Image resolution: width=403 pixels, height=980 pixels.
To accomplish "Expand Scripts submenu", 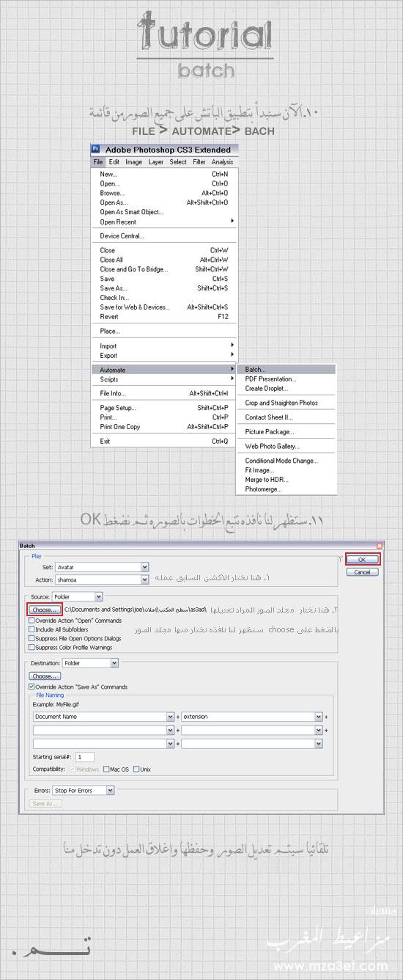I will coord(164,379).
